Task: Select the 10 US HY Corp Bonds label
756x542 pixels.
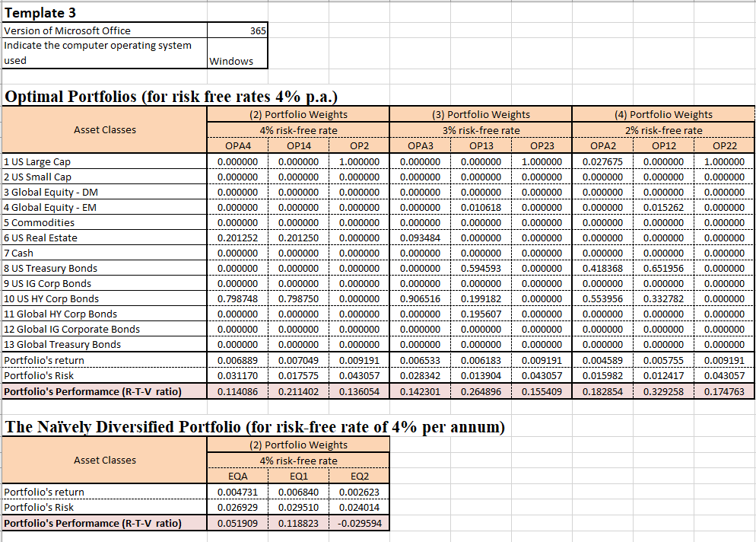Action: click(52, 298)
